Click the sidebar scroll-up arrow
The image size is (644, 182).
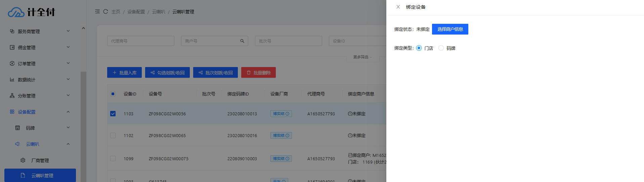tap(83, 28)
